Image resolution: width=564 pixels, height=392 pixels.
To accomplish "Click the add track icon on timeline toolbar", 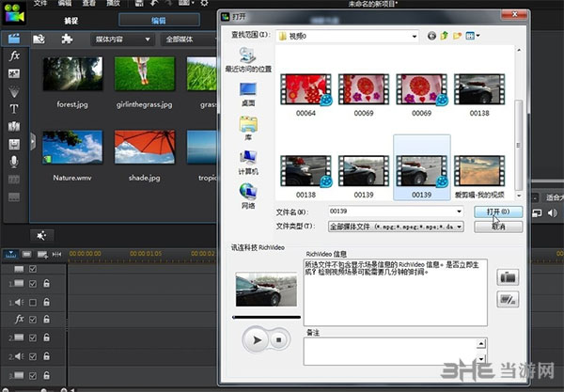I will coord(42,255).
